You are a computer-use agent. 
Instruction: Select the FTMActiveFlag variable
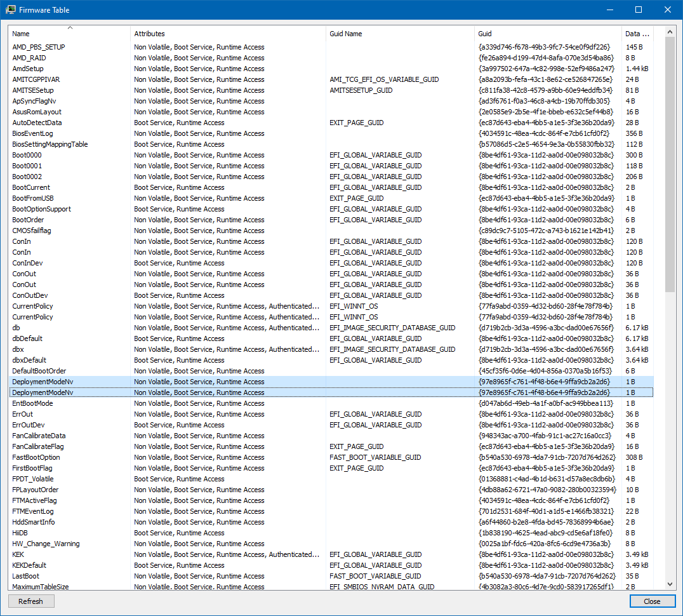click(x=331, y=500)
